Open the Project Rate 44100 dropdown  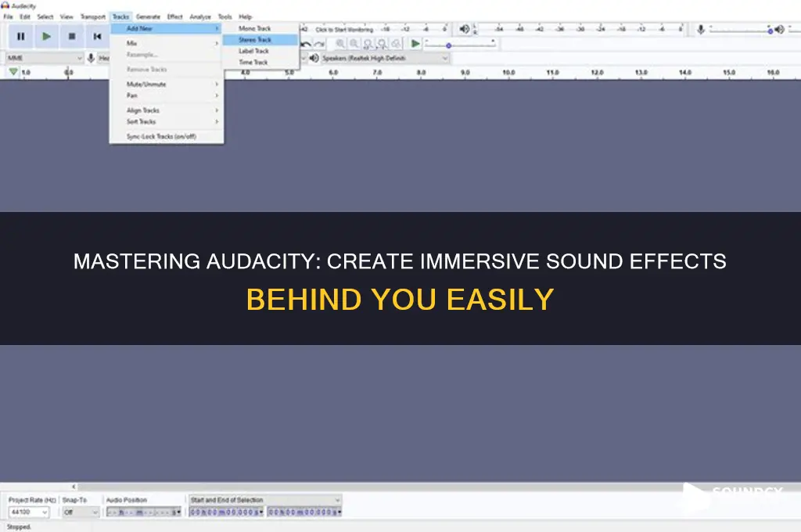click(x=29, y=512)
